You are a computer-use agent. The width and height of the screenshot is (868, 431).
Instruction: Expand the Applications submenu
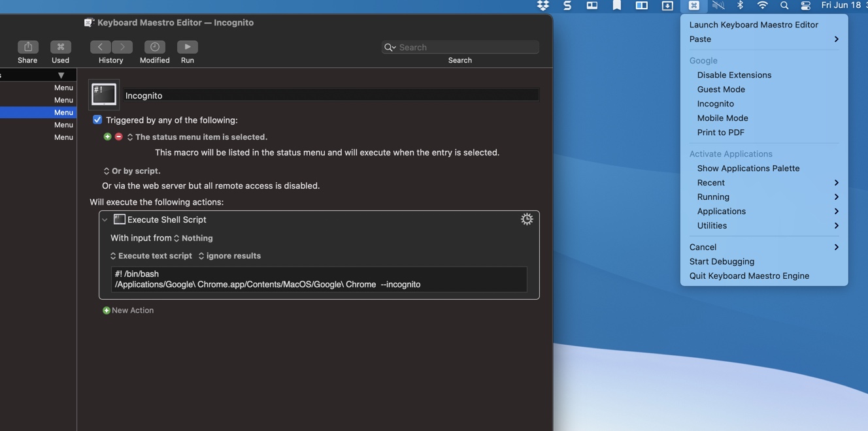[763, 212]
